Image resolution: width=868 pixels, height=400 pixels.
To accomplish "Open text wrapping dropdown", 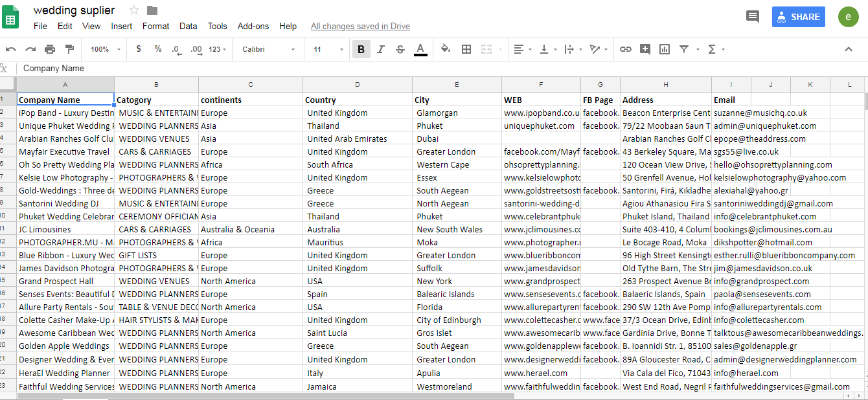I will point(573,49).
